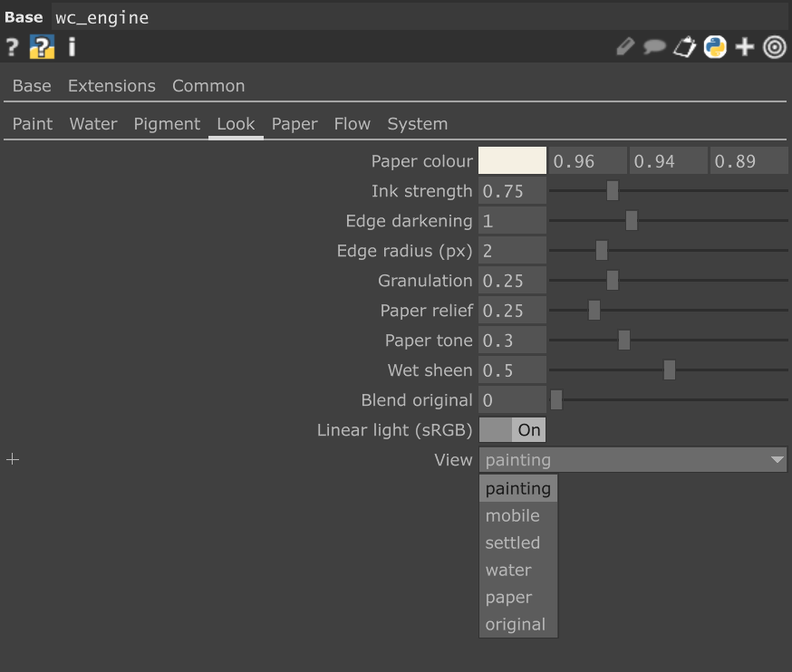Open the Python language icon

coord(715,47)
